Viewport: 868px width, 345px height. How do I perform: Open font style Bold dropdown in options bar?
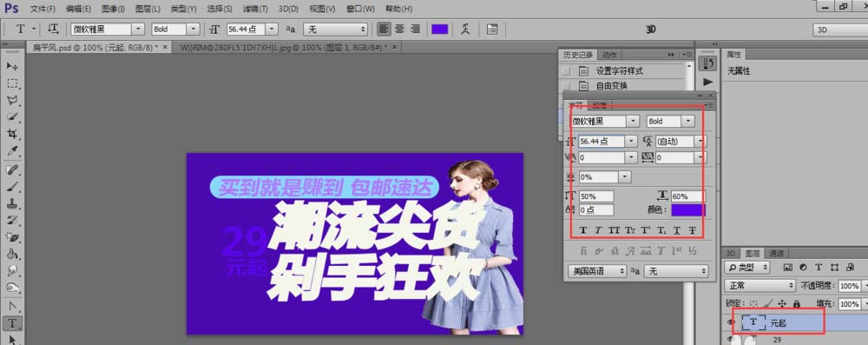(x=194, y=29)
